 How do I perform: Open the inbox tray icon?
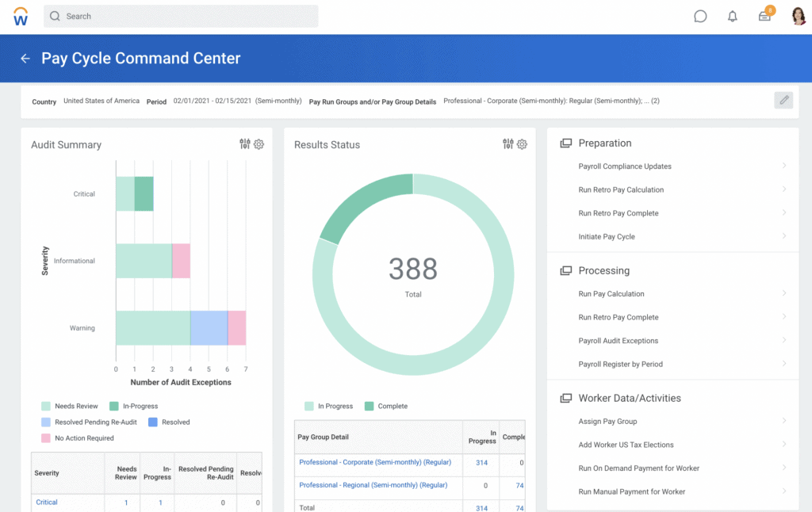[764, 16]
